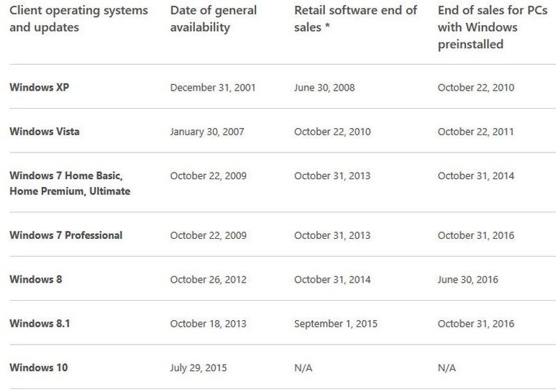Click the Retail software end of sales header

[x=355, y=19]
